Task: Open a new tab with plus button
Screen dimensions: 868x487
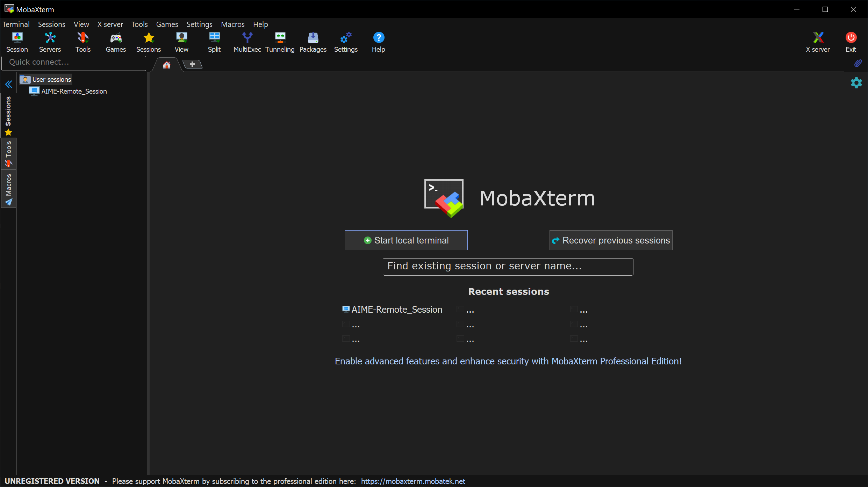Action: [192, 64]
